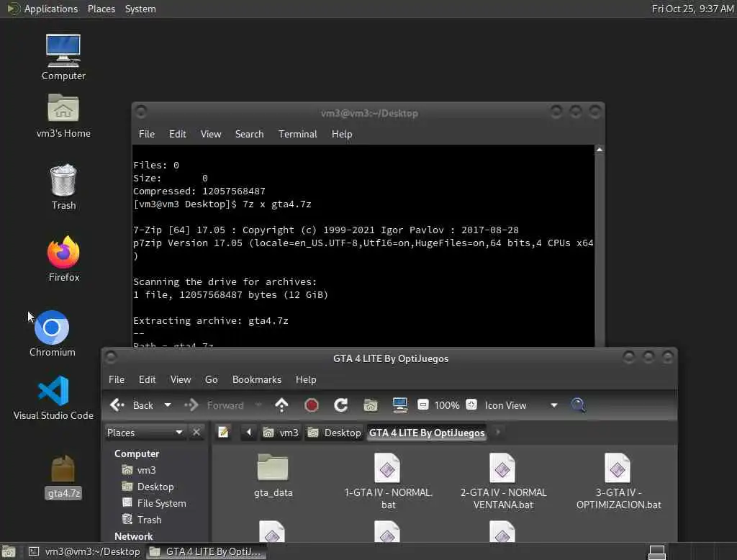Click the file manager window menu button
Image resolution: width=737 pixels, height=560 pixels.
click(110, 358)
